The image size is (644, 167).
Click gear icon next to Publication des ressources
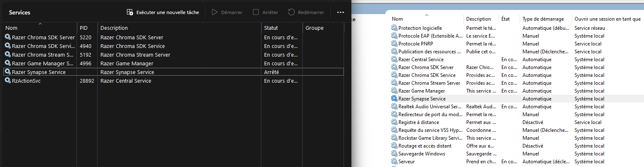tap(394, 51)
